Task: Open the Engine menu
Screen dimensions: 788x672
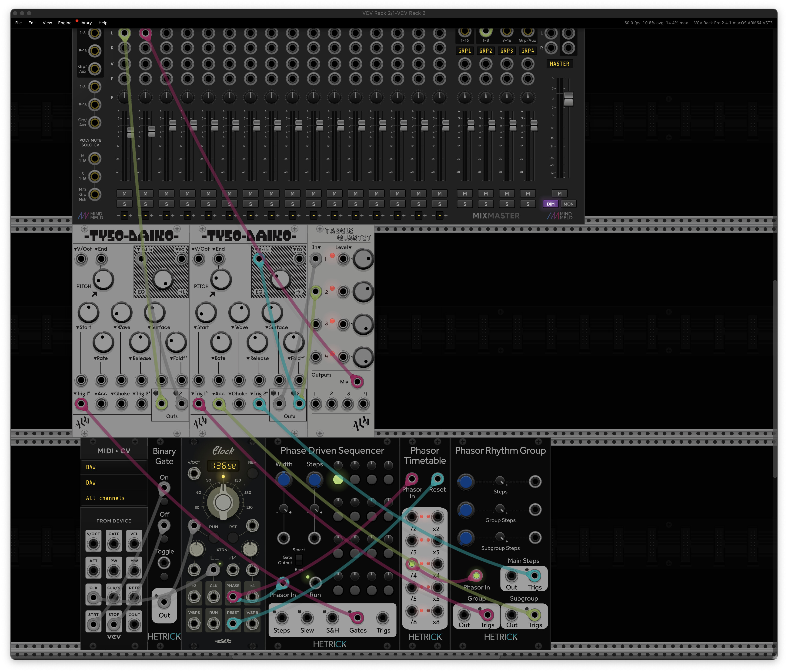Action: (65, 23)
